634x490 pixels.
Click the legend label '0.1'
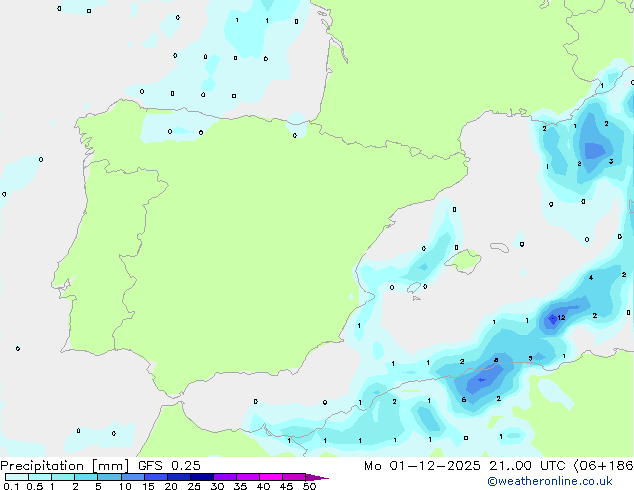coord(11,486)
